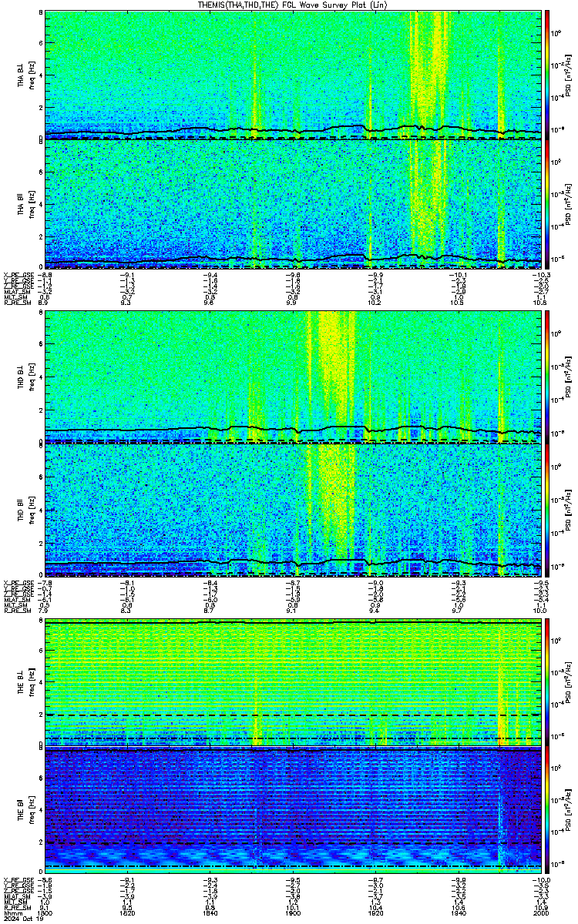Image resolution: width=578 pixels, height=924 pixels.
Task: Click the PSD color bar beside THD B-perpendicular
Action: (x=547, y=377)
